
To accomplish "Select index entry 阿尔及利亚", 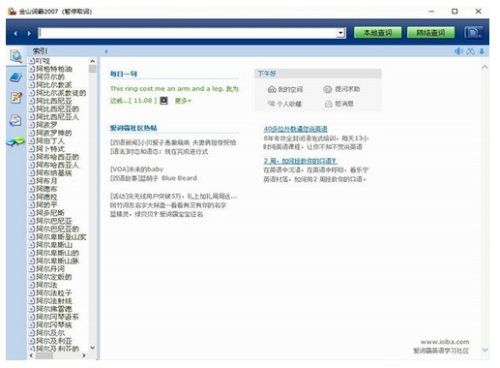I will tap(54, 341).
